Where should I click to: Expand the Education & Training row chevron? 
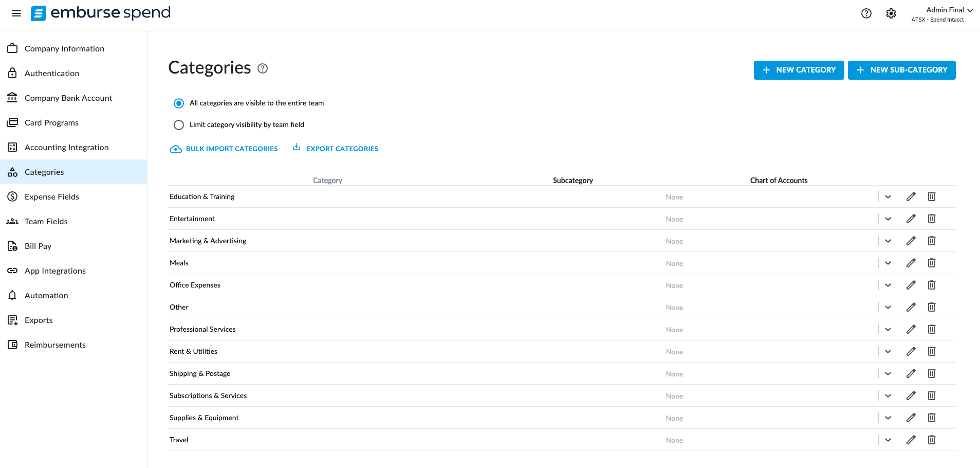(x=888, y=196)
